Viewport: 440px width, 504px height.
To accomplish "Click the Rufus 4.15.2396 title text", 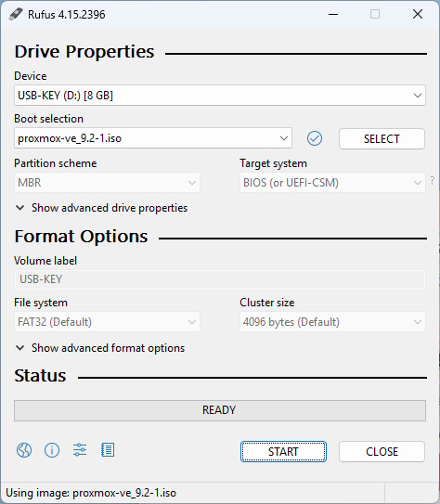I will tap(67, 15).
